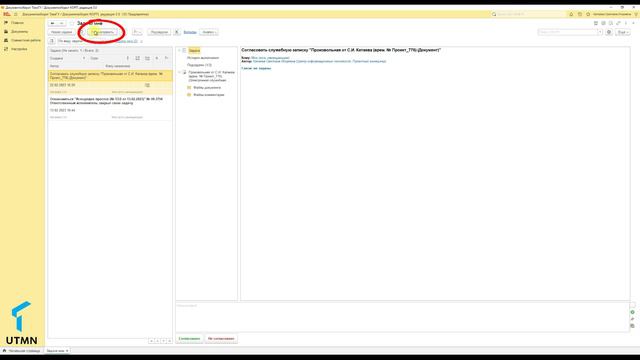Click the green Согласовано button
640x360 pixels.
(x=189, y=339)
